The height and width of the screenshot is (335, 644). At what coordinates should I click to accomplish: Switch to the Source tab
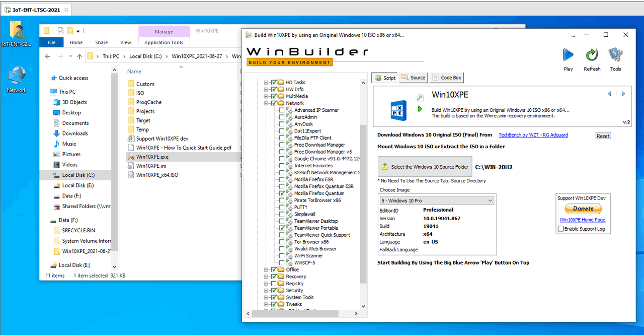coord(414,78)
